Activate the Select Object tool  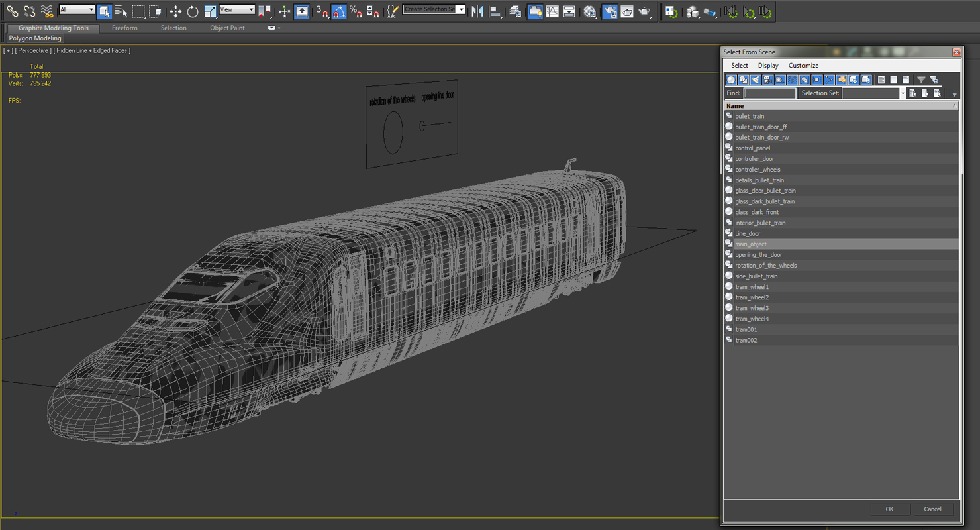pyautogui.click(x=104, y=11)
